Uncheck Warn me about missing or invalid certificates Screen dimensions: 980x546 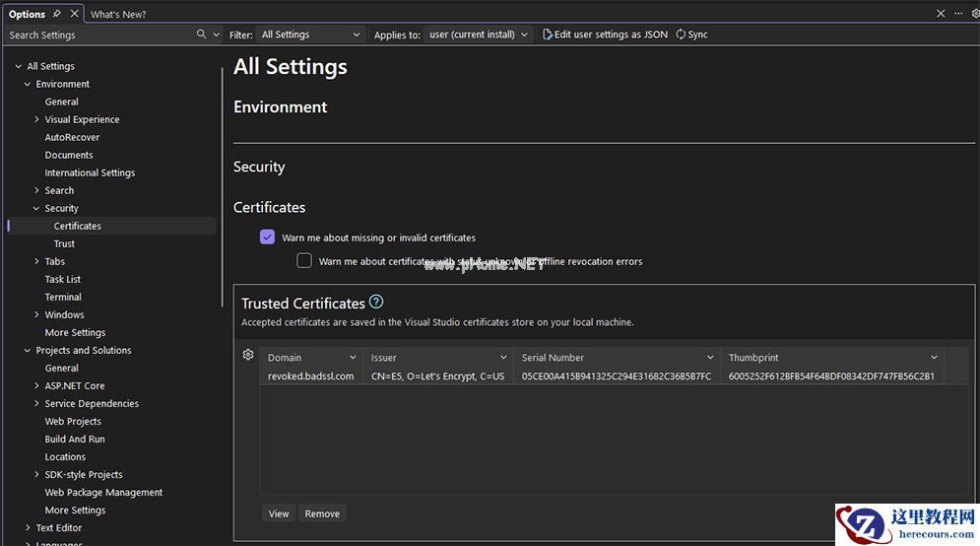(x=267, y=238)
